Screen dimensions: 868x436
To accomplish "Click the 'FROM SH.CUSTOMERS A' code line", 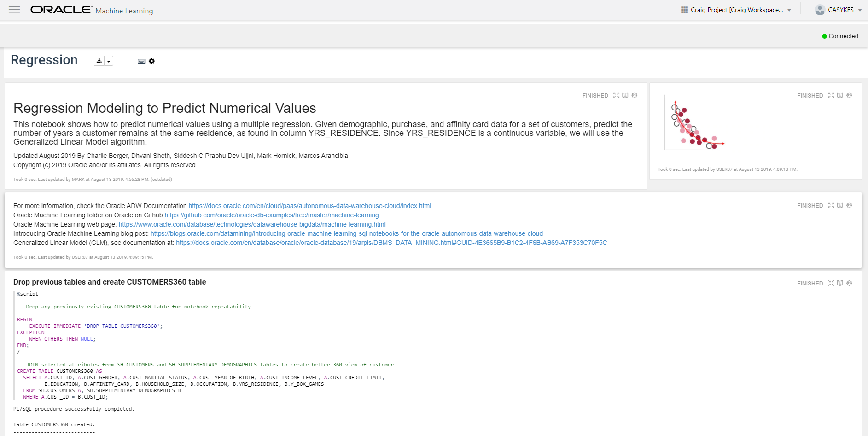I will coord(102,390).
